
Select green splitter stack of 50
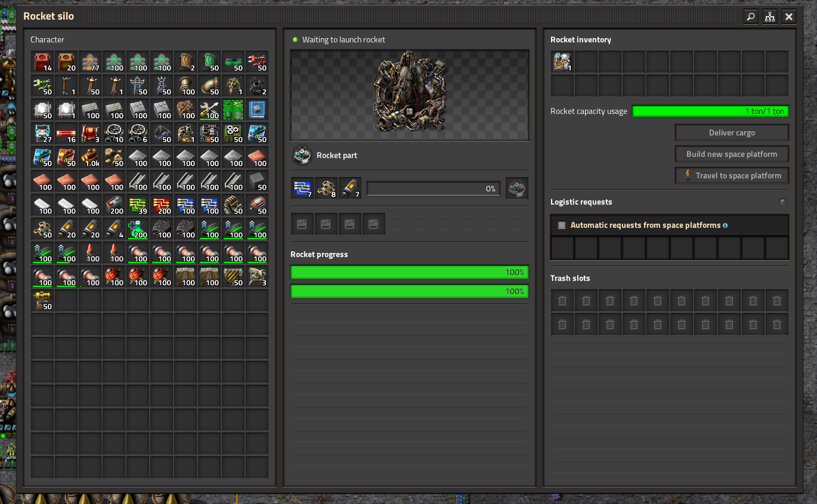[x=233, y=62]
